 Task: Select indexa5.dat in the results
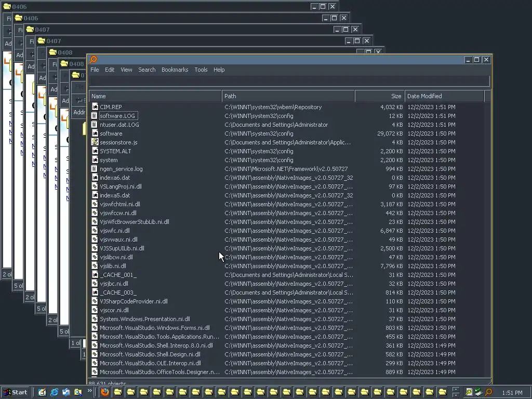tap(115, 195)
